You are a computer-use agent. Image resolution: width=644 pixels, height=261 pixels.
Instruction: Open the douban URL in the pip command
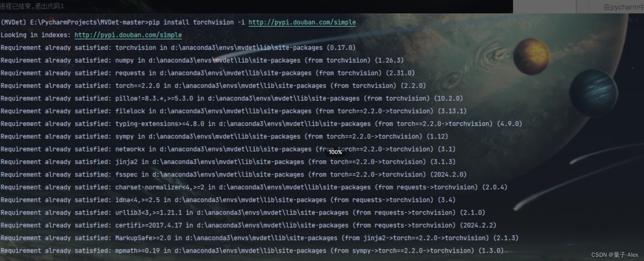pyautogui.click(x=302, y=22)
